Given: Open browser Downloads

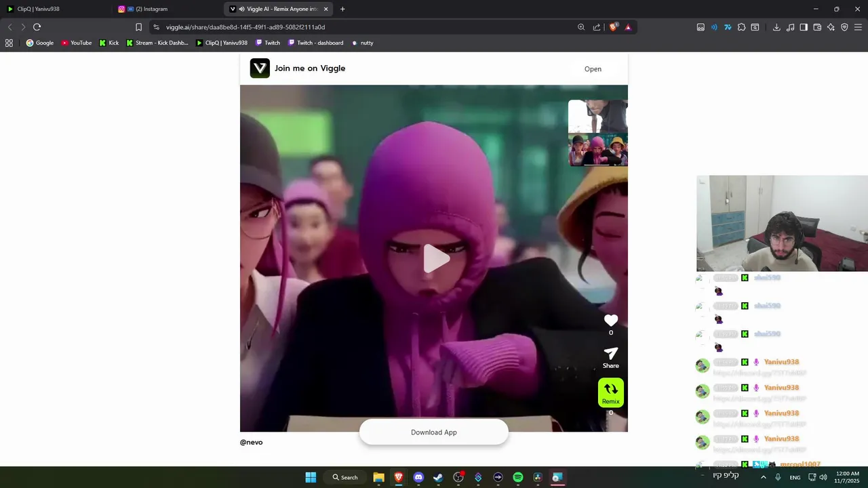Looking at the screenshot, I should pyautogui.click(x=776, y=27).
